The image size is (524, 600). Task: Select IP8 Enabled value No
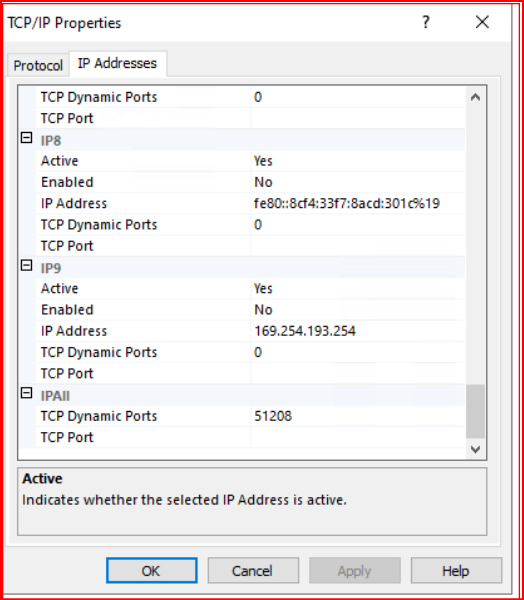click(x=357, y=182)
